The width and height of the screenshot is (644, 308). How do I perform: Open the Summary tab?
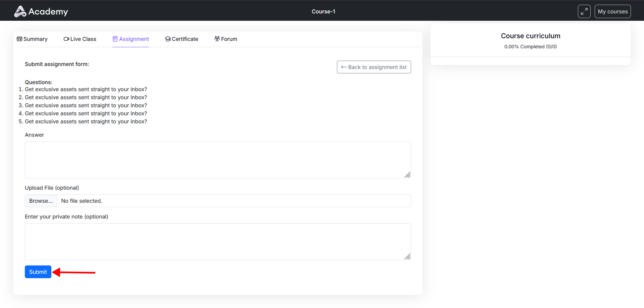(35, 39)
